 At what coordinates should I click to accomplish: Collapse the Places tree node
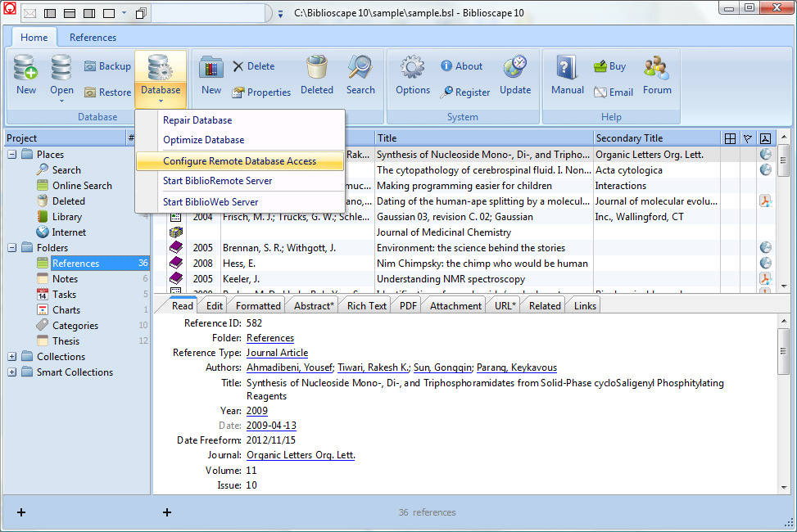[x=12, y=155]
